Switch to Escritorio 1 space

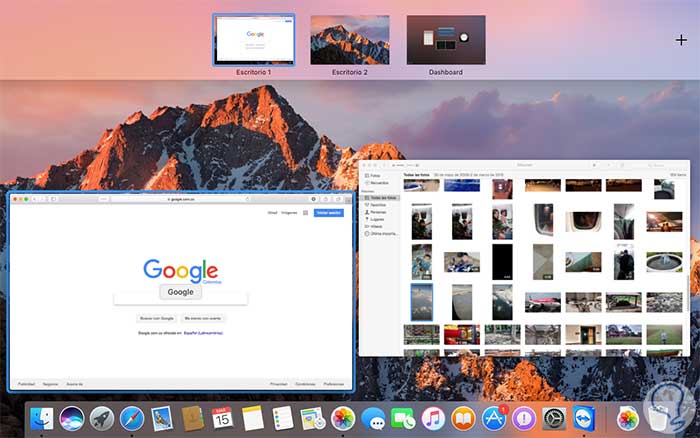pyautogui.click(x=254, y=40)
